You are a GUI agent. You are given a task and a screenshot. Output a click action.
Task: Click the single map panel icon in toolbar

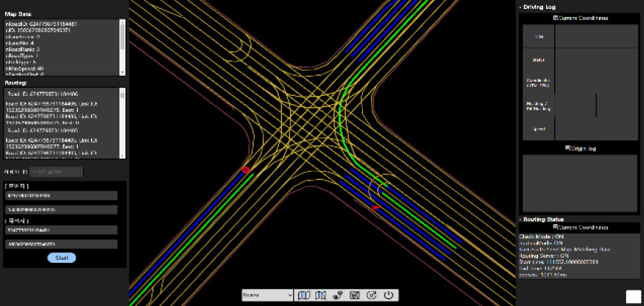303,296
